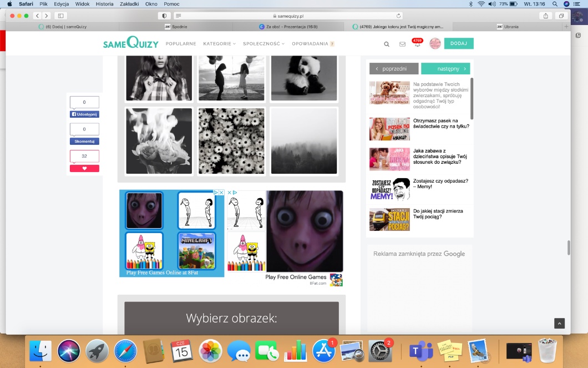The width and height of the screenshot is (588, 368).
Task: Expand the SPOŁECZNOŚĆ dropdown menu
Action: [x=263, y=44]
